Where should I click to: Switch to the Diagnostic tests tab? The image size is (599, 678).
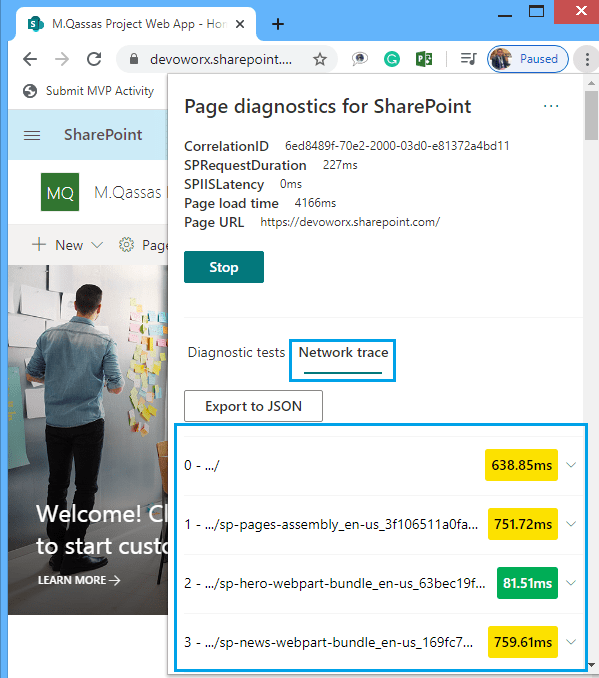coord(236,352)
